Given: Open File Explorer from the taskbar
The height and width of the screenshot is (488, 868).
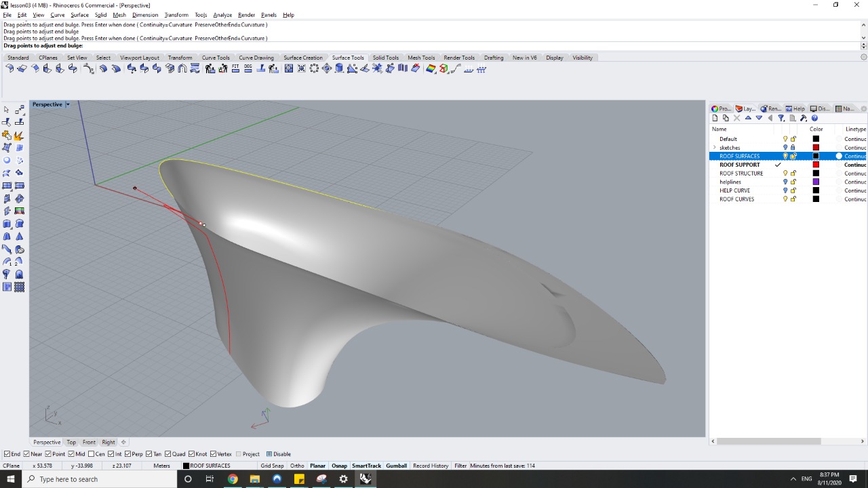Looking at the screenshot, I should (x=255, y=479).
